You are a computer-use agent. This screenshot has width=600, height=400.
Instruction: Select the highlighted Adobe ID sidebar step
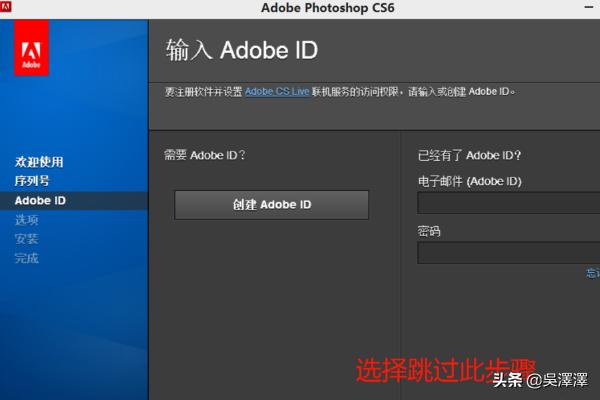(40, 200)
